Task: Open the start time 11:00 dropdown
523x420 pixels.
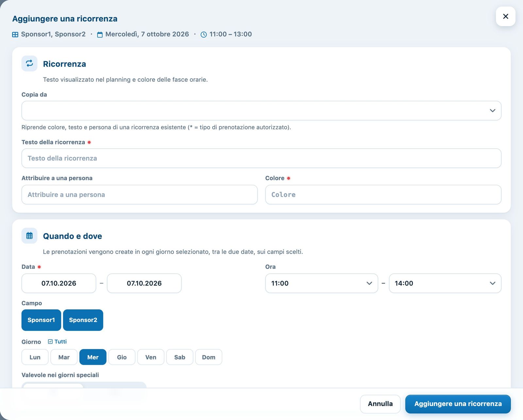Action: point(322,283)
